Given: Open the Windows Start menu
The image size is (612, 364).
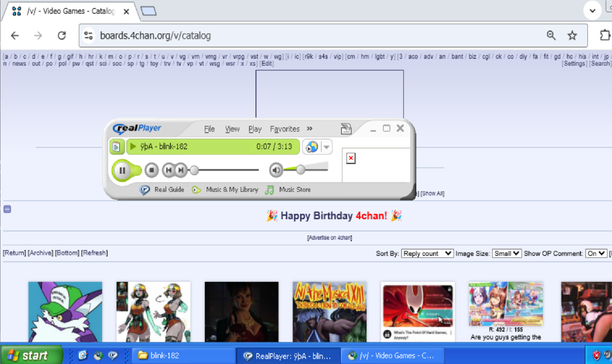Looking at the screenshot, I should (31, 355).
